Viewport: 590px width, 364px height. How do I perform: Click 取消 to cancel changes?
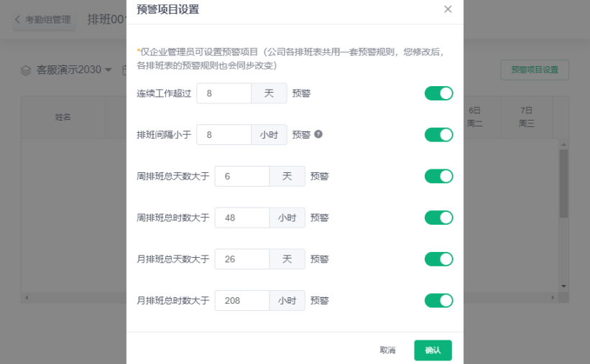(x=387, y=350)
